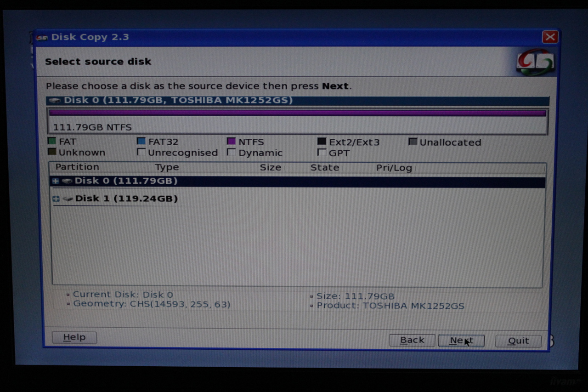Click the Next button

point(461,341)
